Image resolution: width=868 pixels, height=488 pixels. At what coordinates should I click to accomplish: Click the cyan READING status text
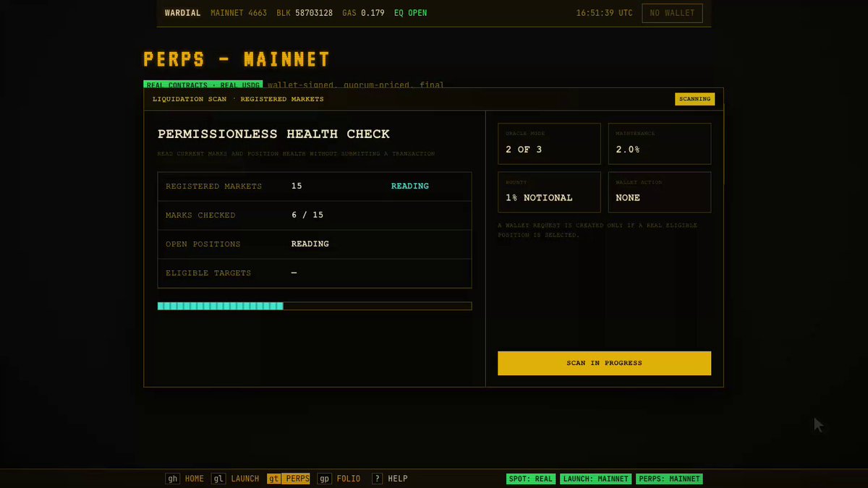click(x=410, y=186)
